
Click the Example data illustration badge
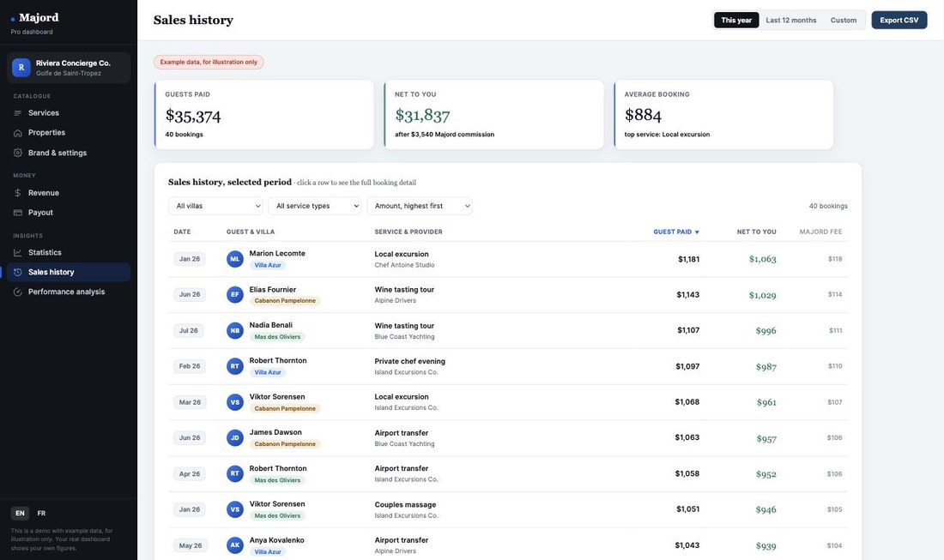[x=209, y=62]
